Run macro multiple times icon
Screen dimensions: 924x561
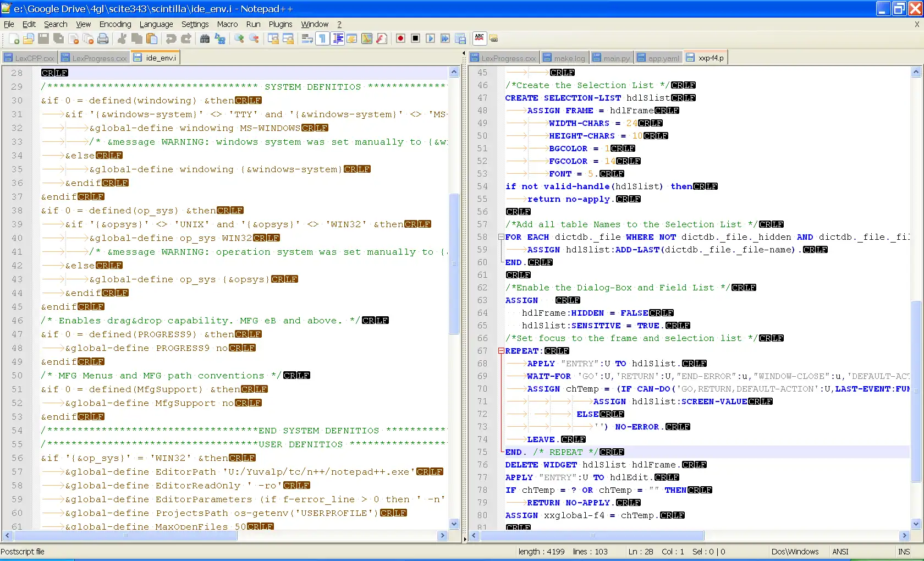tap(446, 38)
